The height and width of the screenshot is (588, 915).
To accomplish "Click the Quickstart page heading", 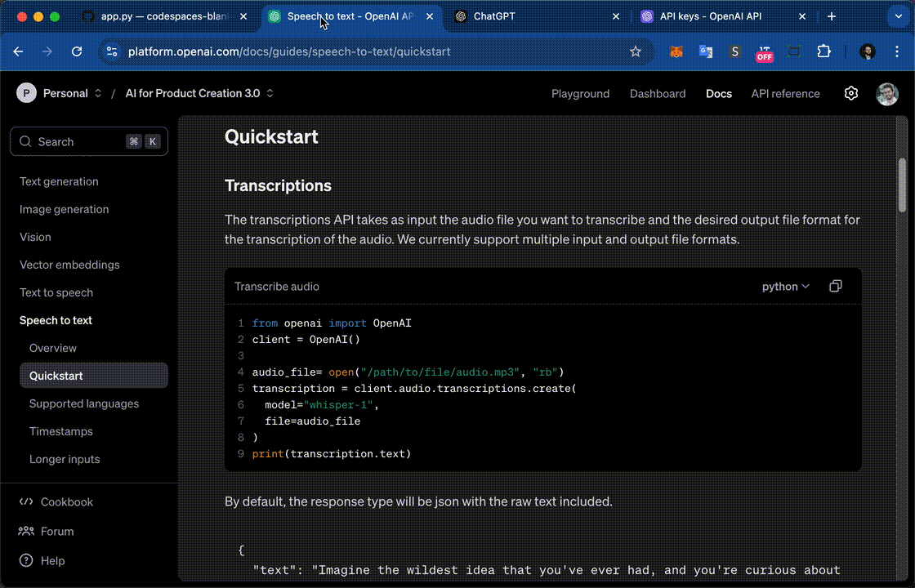I will pos(271,136).
